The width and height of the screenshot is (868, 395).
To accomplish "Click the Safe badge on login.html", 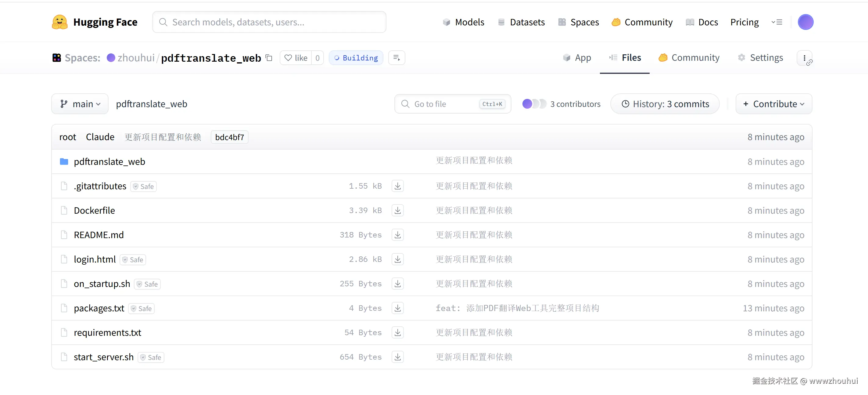I will [133, 260].
